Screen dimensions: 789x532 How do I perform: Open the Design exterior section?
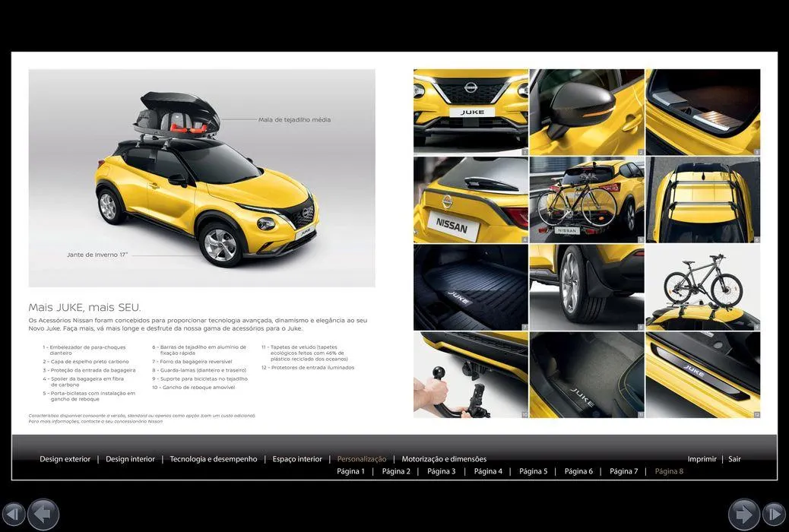coord(65,459)
